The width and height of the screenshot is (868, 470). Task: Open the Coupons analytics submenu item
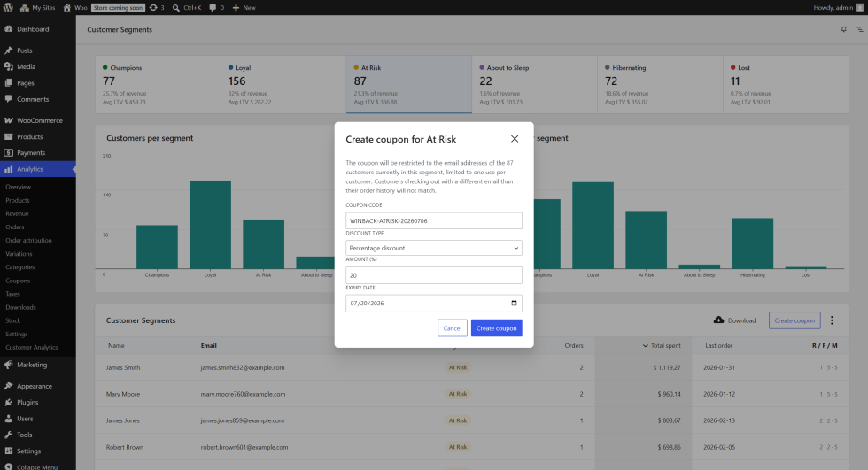(18, 281)
